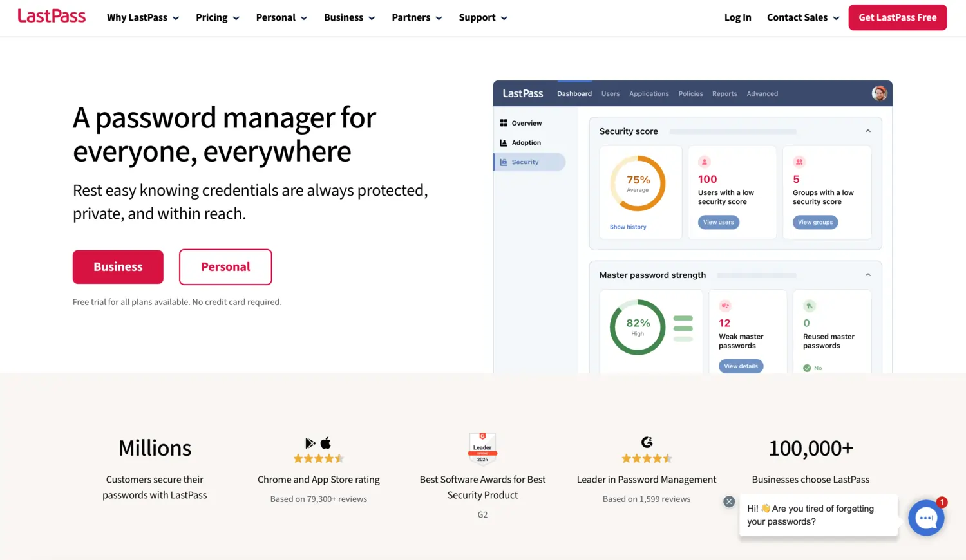
Task: Click the green check icon beside No
Action: coord(807,368)
